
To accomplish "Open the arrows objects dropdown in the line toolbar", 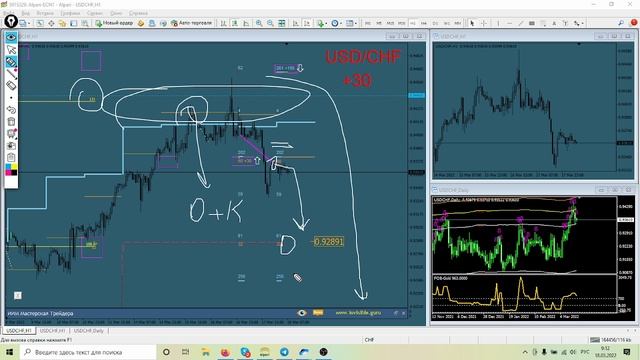I will (578, 24).
